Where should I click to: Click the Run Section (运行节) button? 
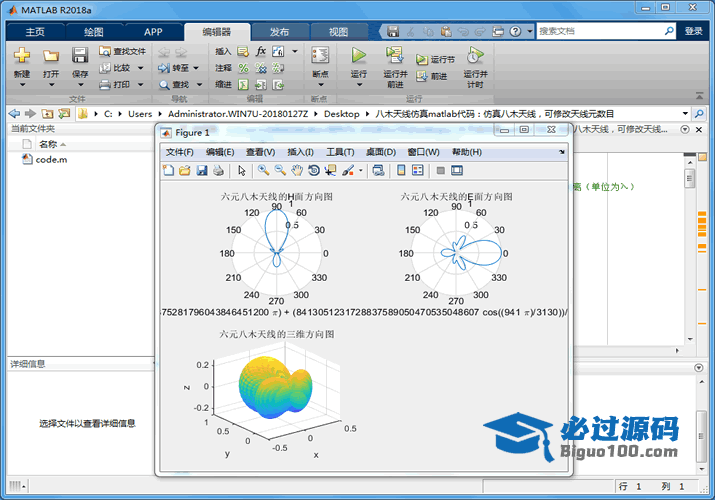[x=435, y=60]
